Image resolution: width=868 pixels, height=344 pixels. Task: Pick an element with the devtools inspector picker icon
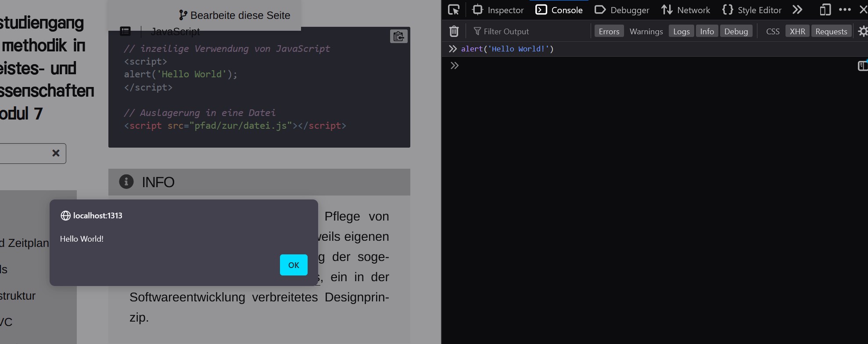454,10
